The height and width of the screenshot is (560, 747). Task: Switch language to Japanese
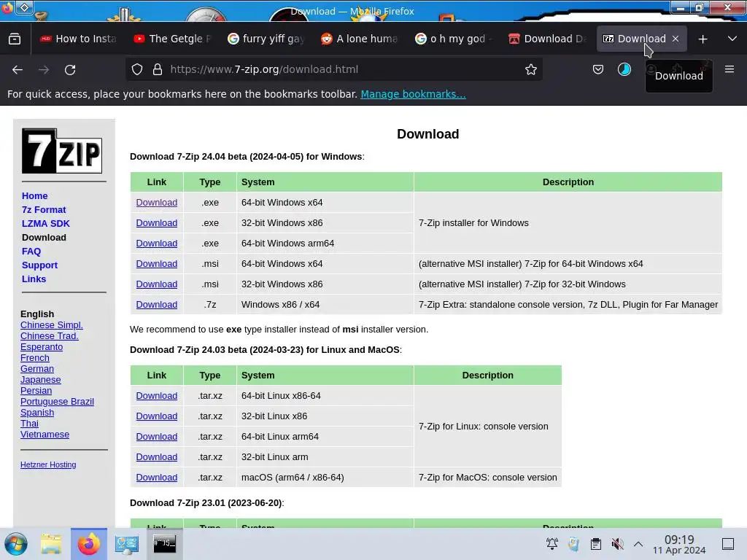click(x=41, y=379)
